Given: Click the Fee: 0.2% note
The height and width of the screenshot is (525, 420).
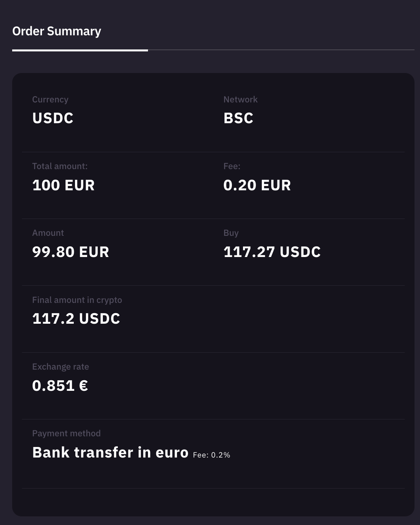Looking at the screenshot, I should [212, 455].
